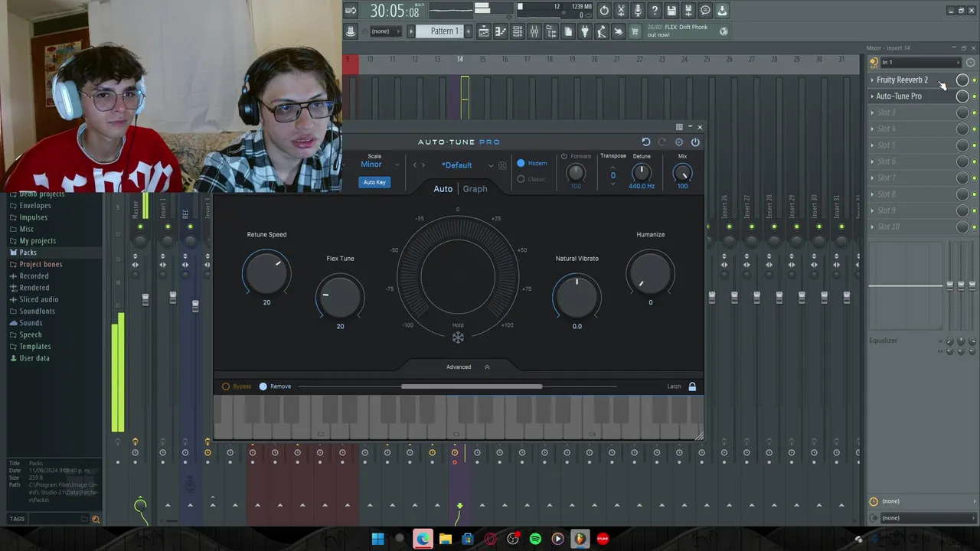Screen dimensions: 980x551
Task: Open the Auto-Tune Pro slot arrow
Action: [872, 96]
